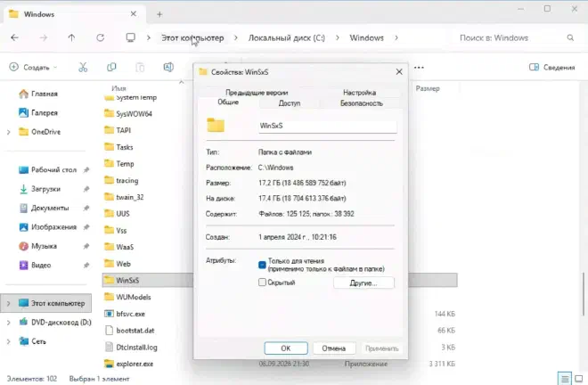Close the Свойства: WinSxS dialog

tap(399, 71)
